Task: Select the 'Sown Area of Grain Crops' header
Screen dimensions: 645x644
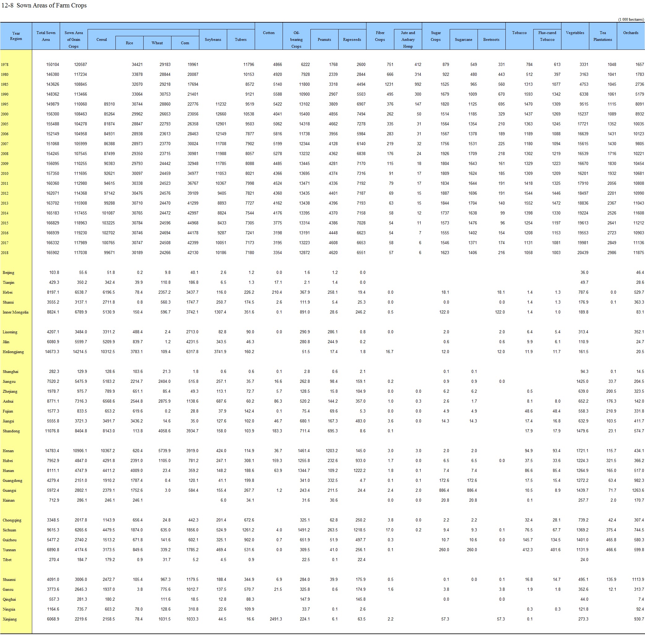Action: [74, 39]
